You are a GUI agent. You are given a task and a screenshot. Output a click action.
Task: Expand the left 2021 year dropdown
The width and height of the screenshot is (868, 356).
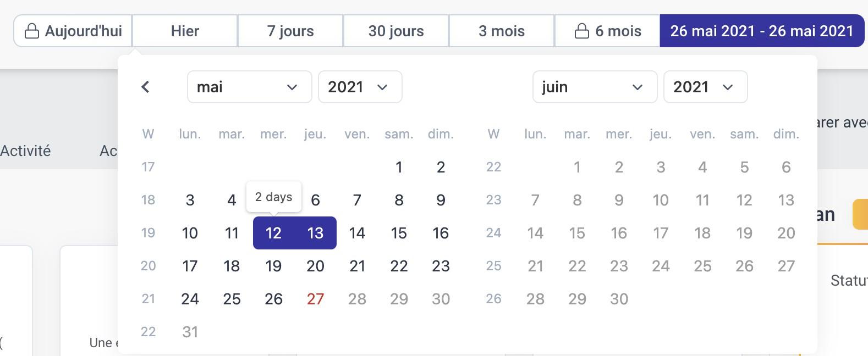(360, 87)
